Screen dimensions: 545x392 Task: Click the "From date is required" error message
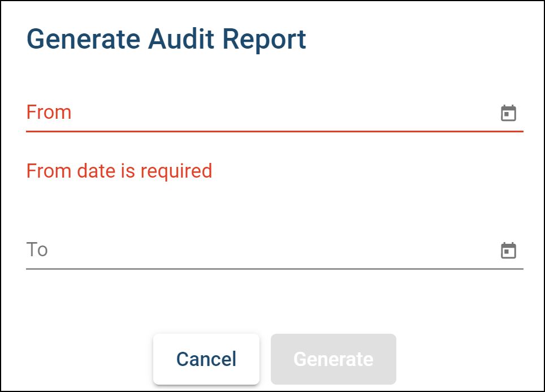click(x=119, y=171)
